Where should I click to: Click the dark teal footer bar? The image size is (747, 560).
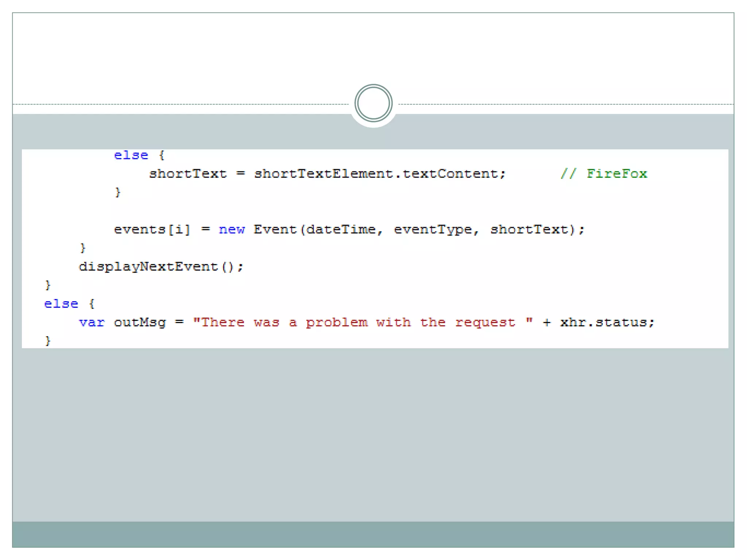click(x=373, y=534)
